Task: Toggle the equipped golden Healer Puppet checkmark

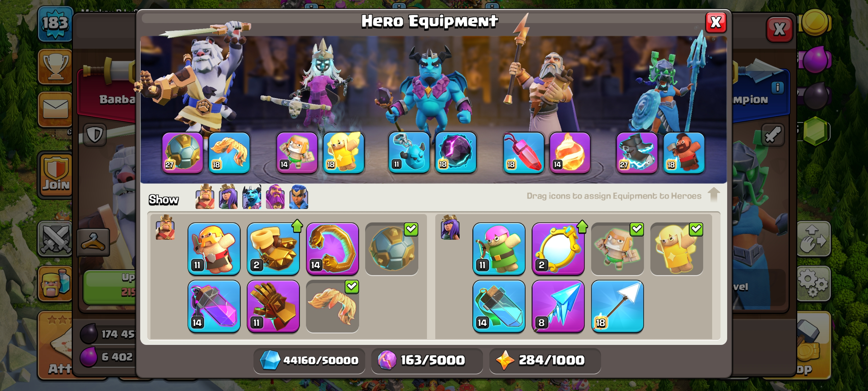Action: click(677, 249)
